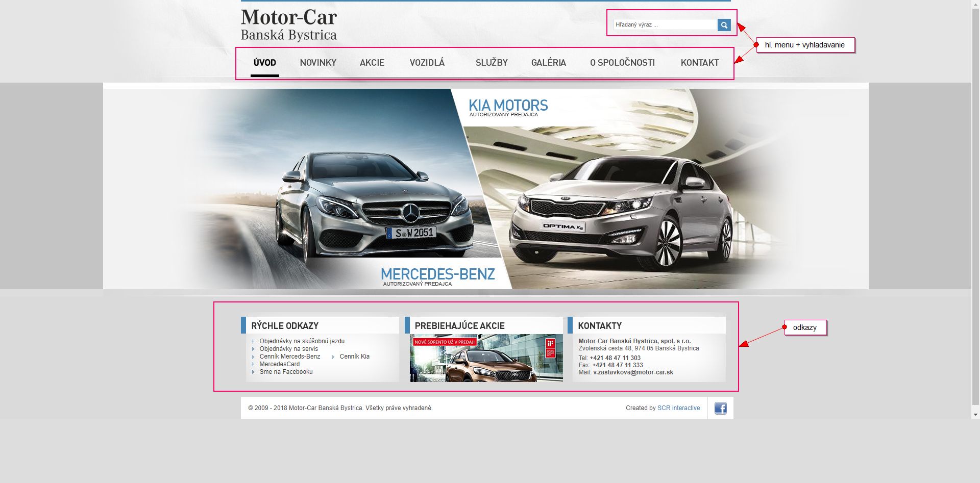Click the v.zastavkova@motor-car.sk email link

click(633, 372)
